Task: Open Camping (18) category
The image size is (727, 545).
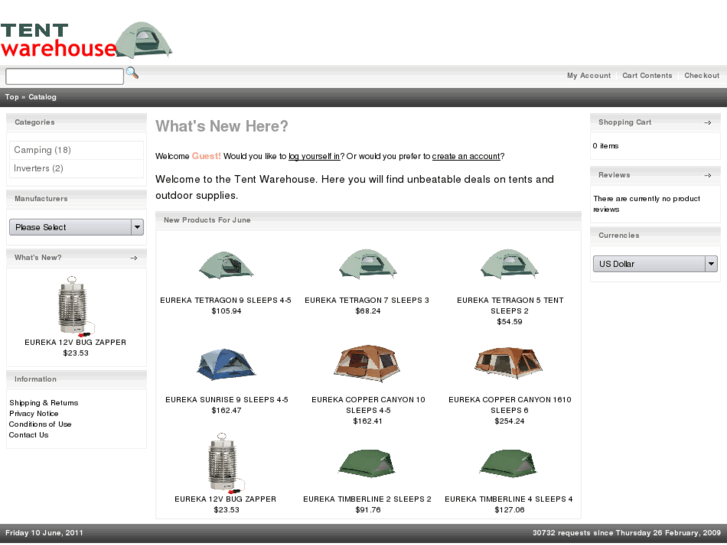Action: pos(42,150)
